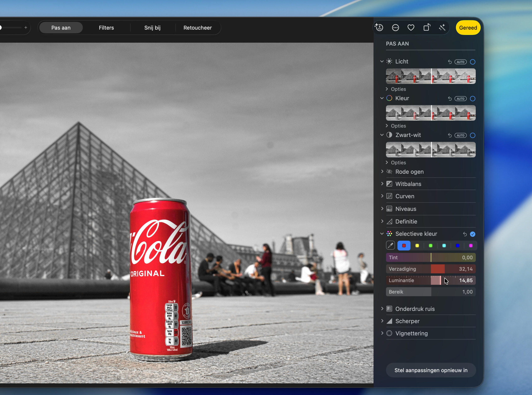The height and width of the screenshot is (395, 532).
Task: Switch to the Snij bij tab
Action: [x=152, y=28]
